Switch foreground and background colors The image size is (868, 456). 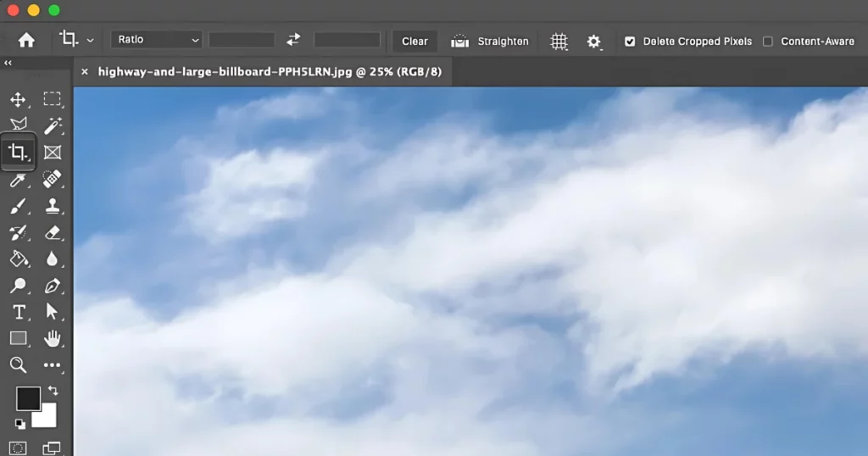pyautogui.click(x=53, y=391)
